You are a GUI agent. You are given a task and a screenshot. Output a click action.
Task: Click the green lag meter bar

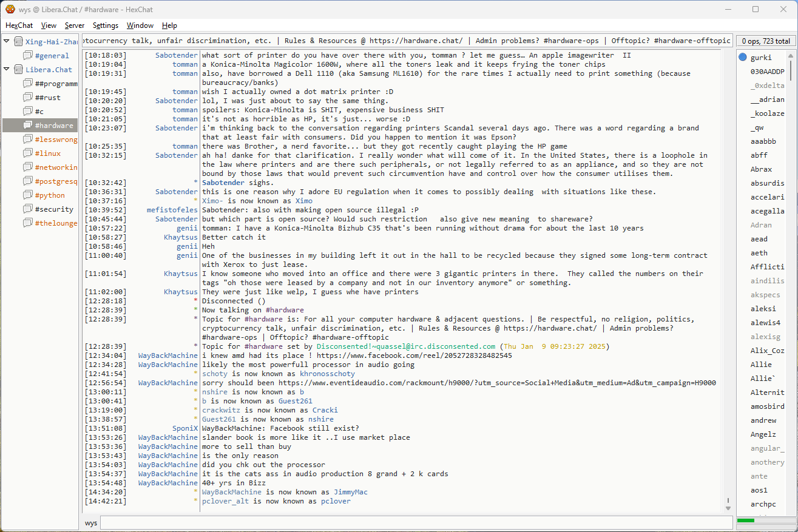[x=745, y=520]
